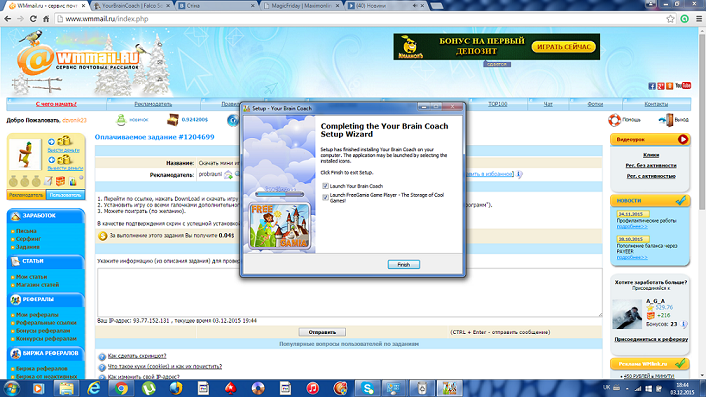This screenshot has width=706, height=397.
Task: Click the новичок status icon
Action: click(121, 120)
